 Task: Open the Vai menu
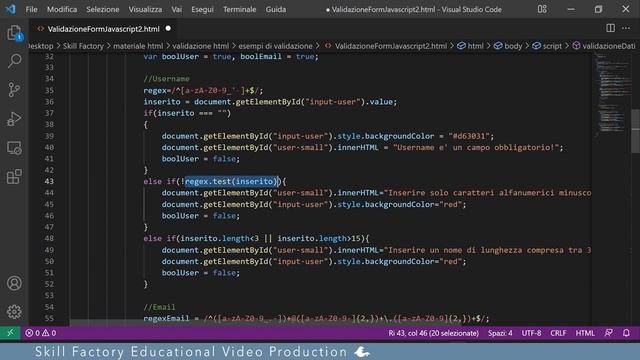tap(176, 9)
